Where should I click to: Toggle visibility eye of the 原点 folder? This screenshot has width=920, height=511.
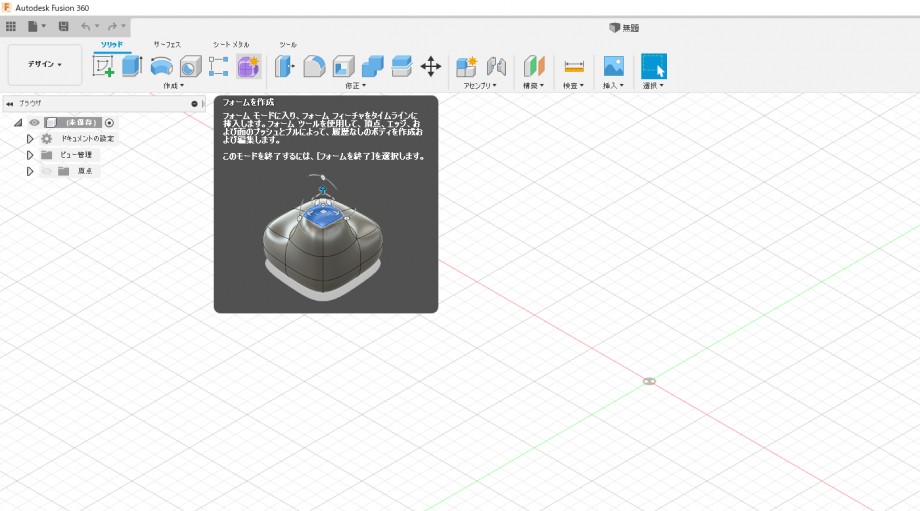pos(46,171)
